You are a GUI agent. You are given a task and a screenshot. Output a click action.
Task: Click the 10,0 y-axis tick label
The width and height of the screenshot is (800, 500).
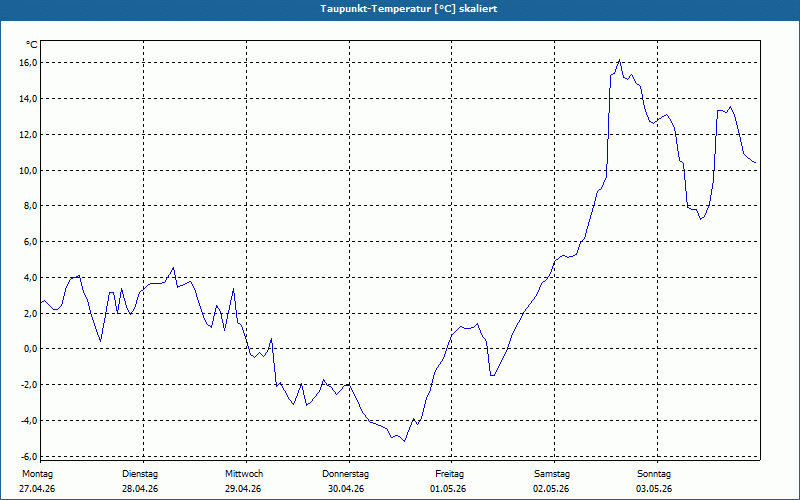[x=28, y=170]
